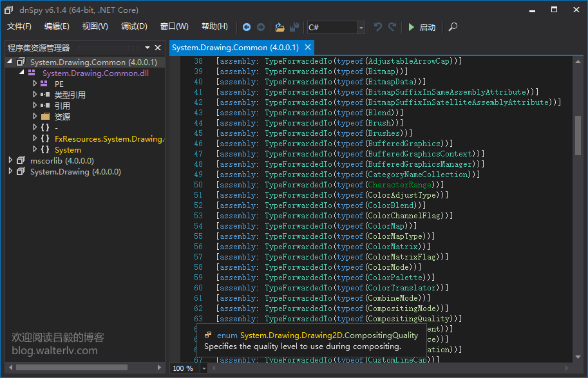
Task: Redo action via toolbar icon
Action: point(392,27)
